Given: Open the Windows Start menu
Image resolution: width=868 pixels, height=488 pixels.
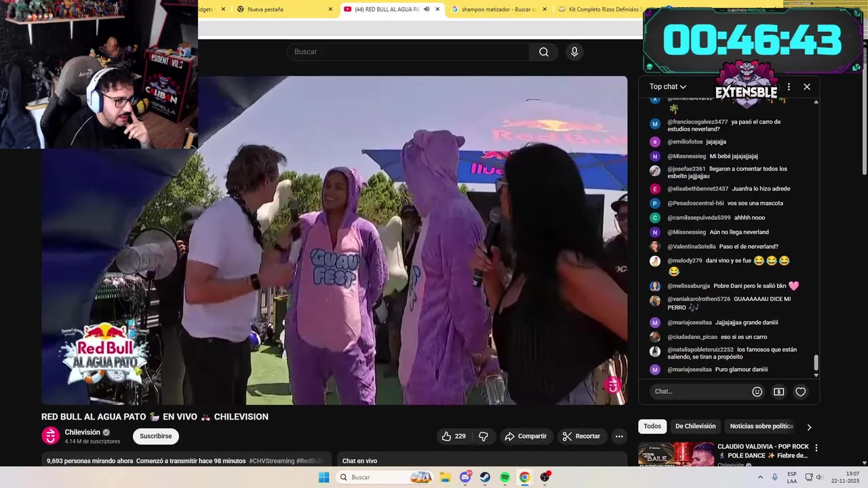Looking at the screenshot, I should [x=323, y=477].
